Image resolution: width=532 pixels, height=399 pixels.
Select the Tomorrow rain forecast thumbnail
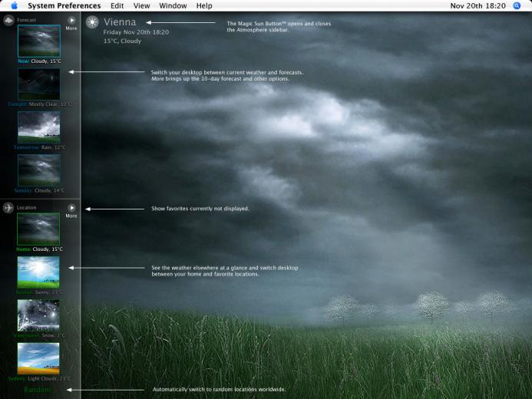pos(38,127)
